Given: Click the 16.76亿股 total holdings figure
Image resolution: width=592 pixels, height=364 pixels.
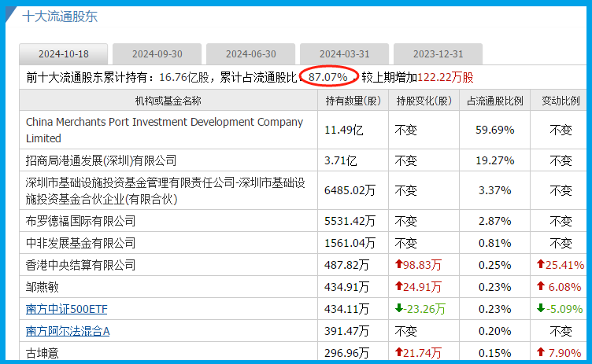Looking at the screenshot, I should pyautogui.click(x=184, y=77).
